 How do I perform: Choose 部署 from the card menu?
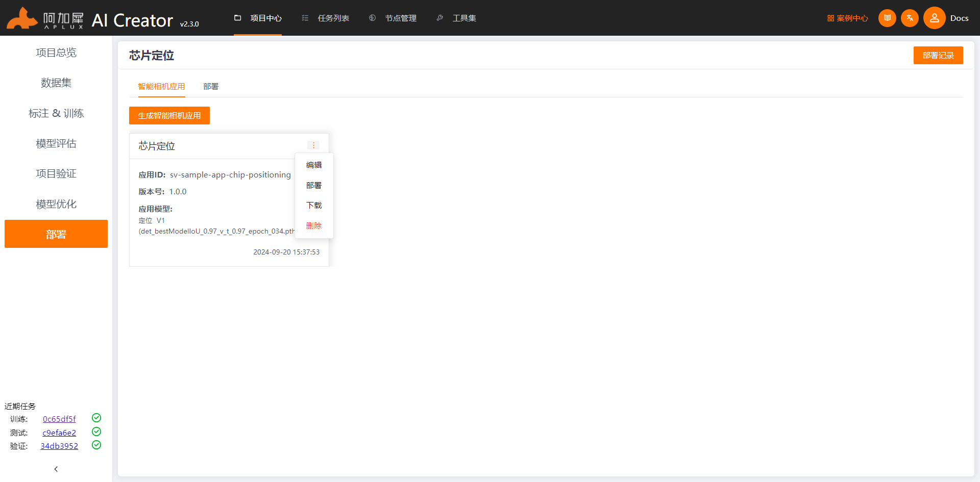coord(314,185)
